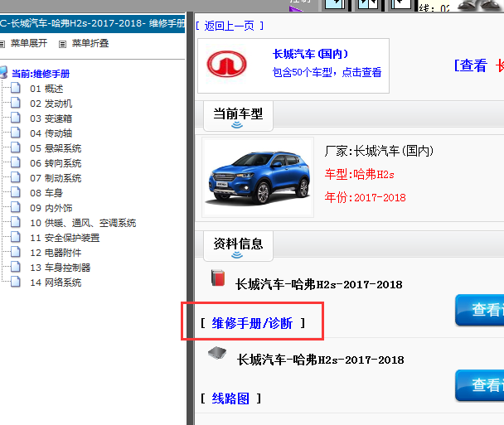
Task: Click the red book icon for repair manual
Action: point(218,278)
